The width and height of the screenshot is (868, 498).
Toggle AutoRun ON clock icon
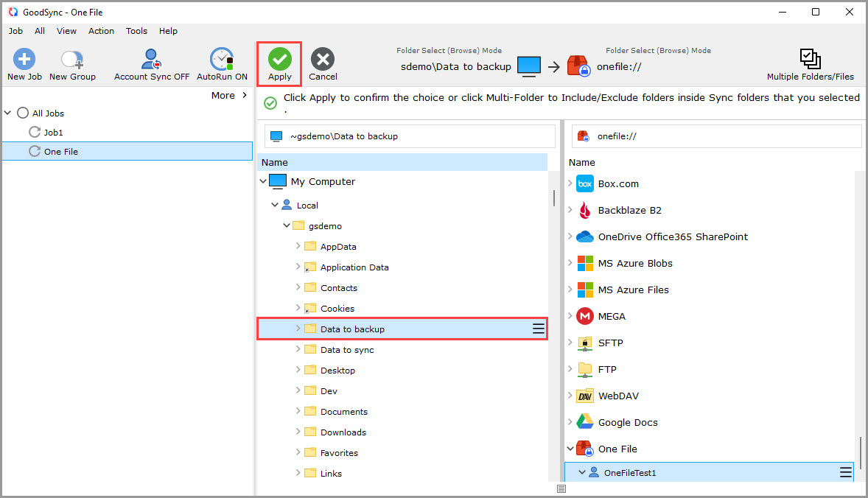(222, 59)
